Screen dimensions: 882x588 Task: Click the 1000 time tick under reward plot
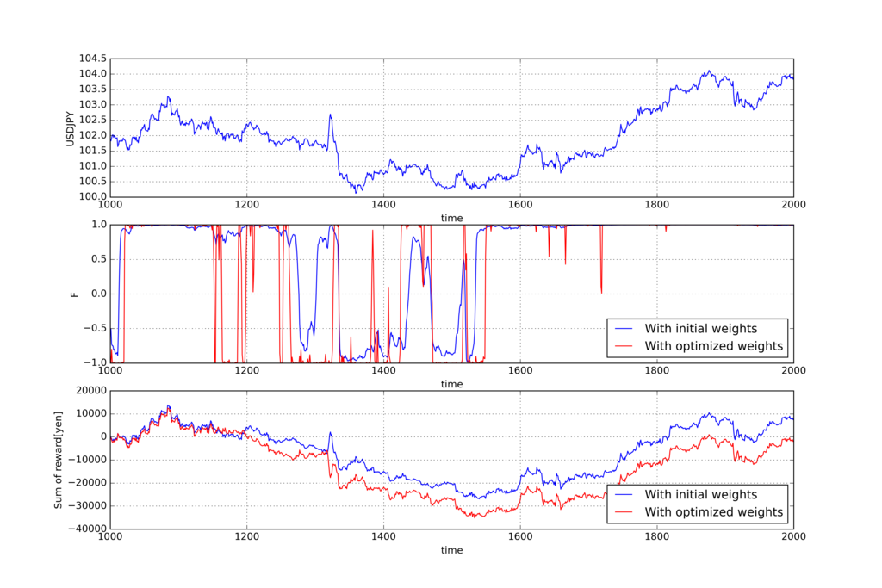[109, 536]
